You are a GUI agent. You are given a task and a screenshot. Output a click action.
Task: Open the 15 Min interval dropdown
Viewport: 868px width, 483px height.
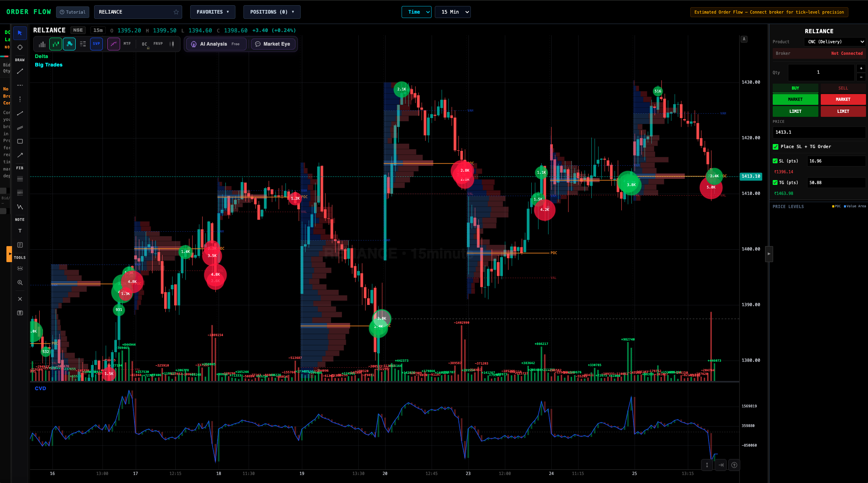point(453,12)
